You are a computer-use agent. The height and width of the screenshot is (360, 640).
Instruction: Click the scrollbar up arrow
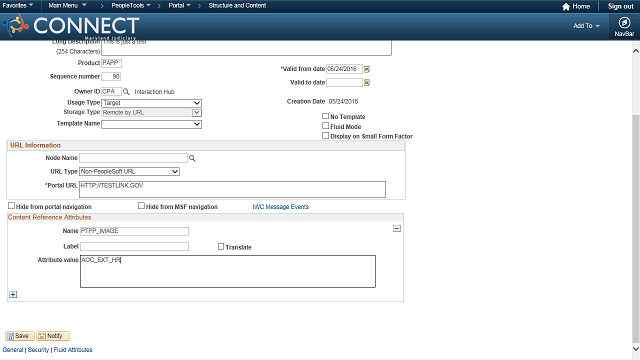point(636,51)
